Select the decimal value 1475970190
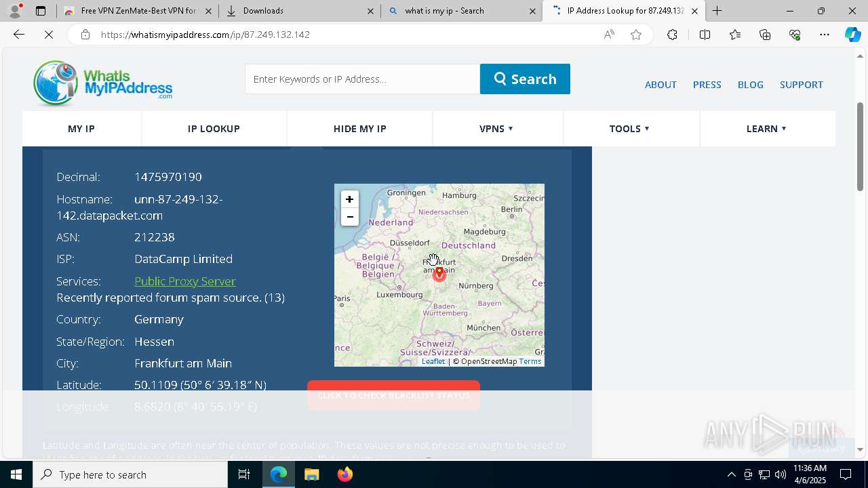Screen dimensions: 868x488 coord(168,177)
